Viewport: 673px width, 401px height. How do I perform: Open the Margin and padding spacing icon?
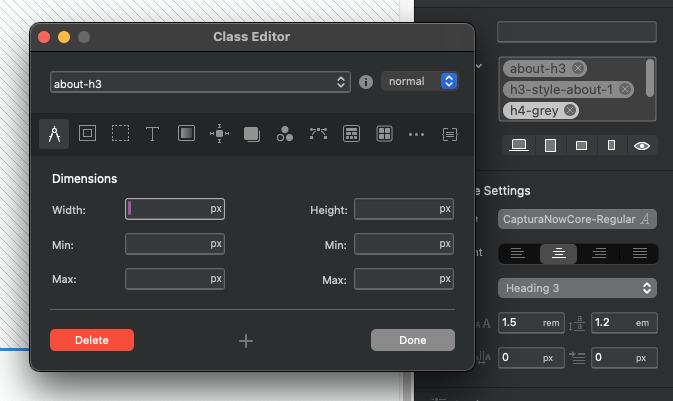coord(219,133)
